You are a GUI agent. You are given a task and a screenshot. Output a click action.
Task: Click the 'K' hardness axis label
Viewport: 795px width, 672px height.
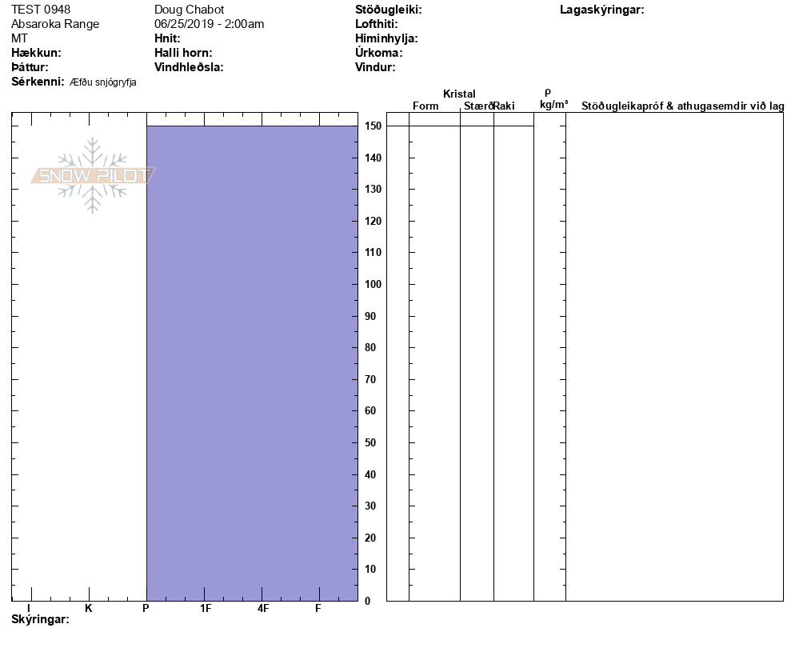coord(88,608)
